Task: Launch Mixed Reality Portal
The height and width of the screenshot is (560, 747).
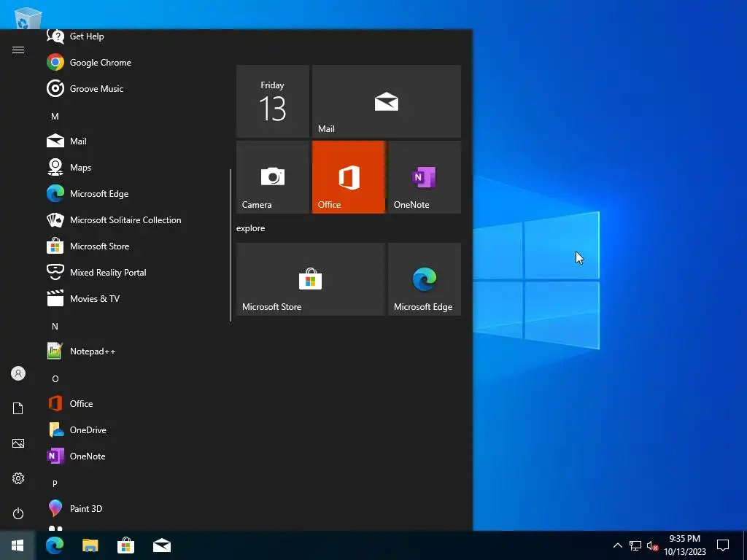Action: 133,272
